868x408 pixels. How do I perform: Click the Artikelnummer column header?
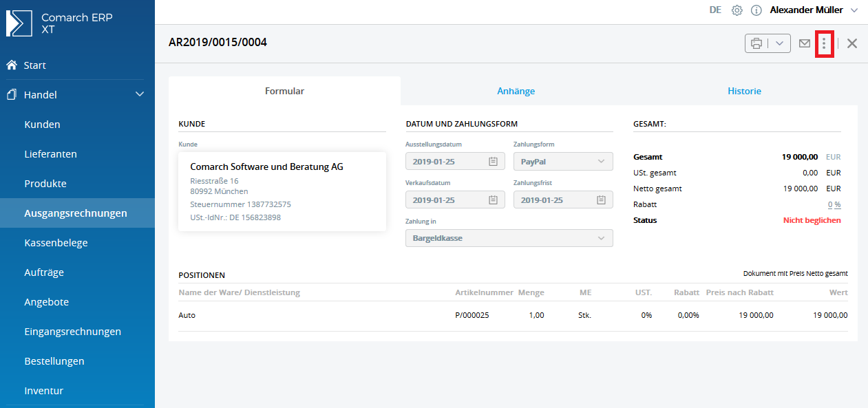click(484, 292)
